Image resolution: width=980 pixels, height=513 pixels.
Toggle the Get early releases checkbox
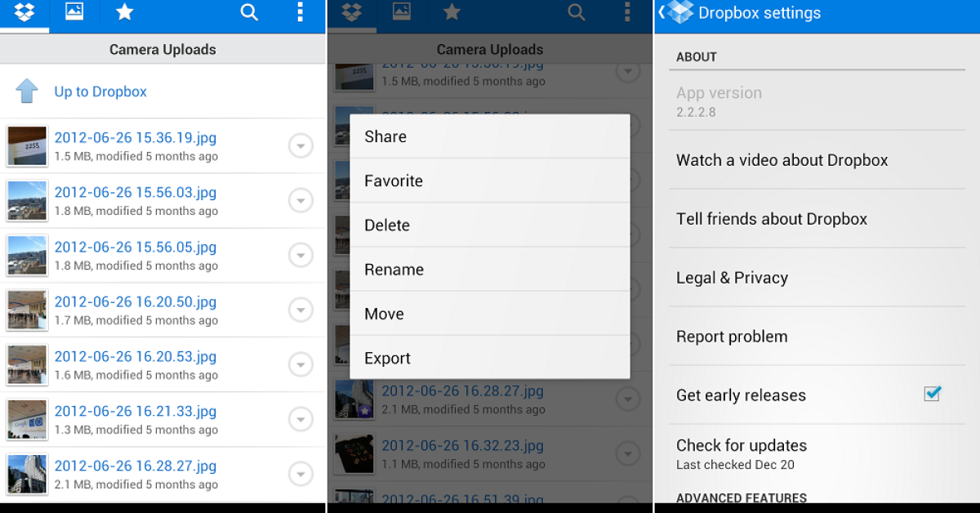932,394
